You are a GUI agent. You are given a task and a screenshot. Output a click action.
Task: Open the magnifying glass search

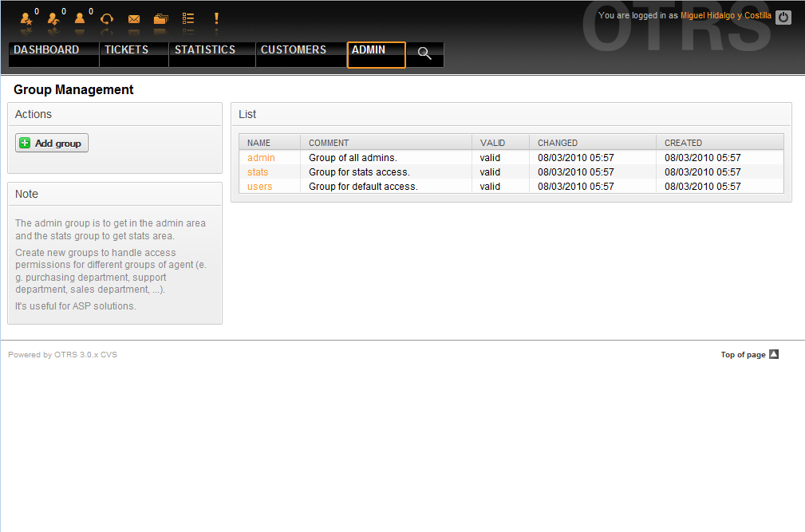(424, 53)
